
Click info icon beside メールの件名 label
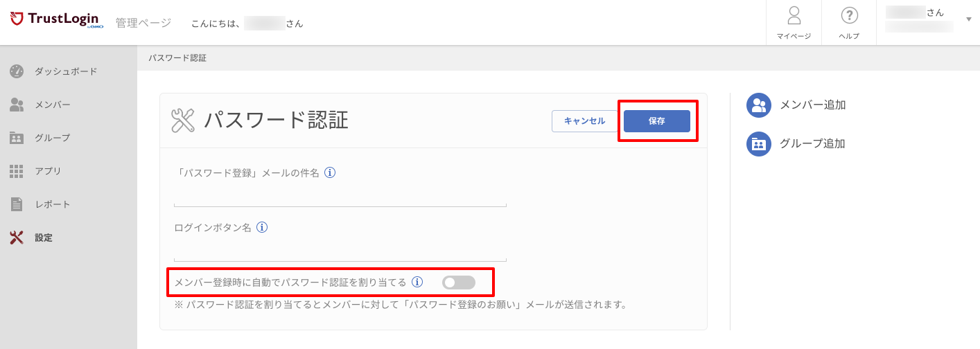click(x=330, y=172)
